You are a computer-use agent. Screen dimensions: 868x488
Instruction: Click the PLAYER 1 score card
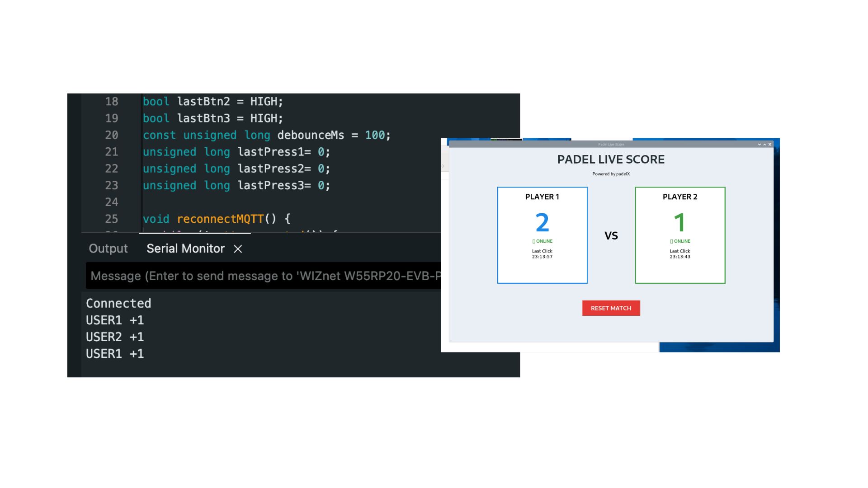point(542,235)
